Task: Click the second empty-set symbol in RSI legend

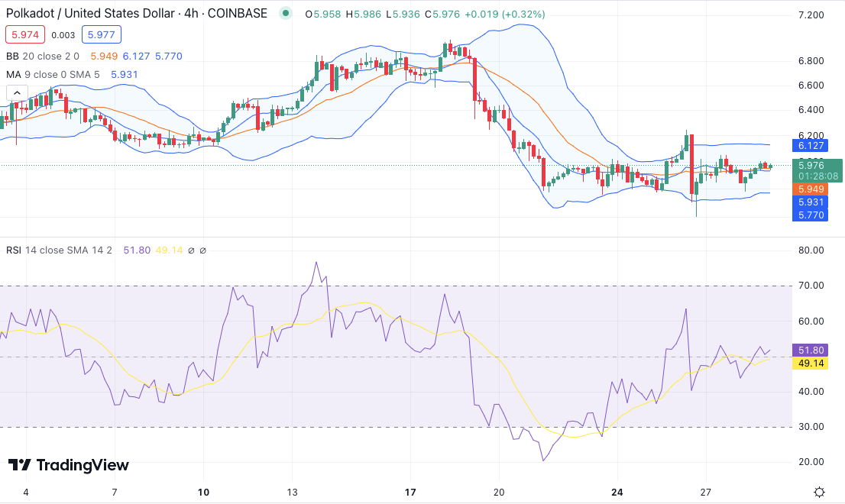Action: [x=202, y=250]
